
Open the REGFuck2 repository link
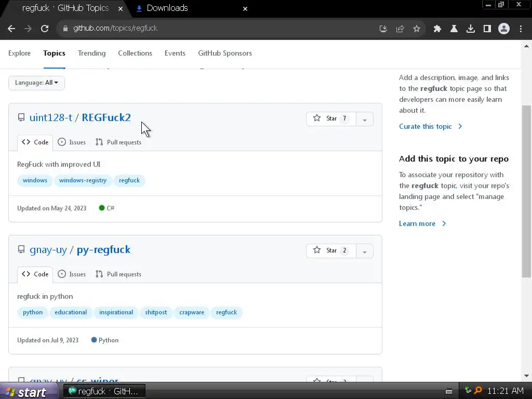pyautogui.click(x=106, y=117)
